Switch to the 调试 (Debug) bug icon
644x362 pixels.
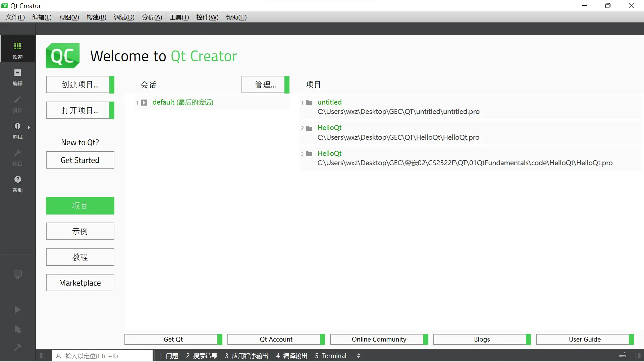pos(17,126)
